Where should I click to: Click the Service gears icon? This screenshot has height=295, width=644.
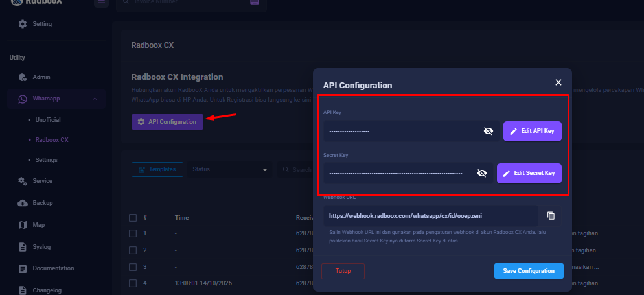coord(23,181)
